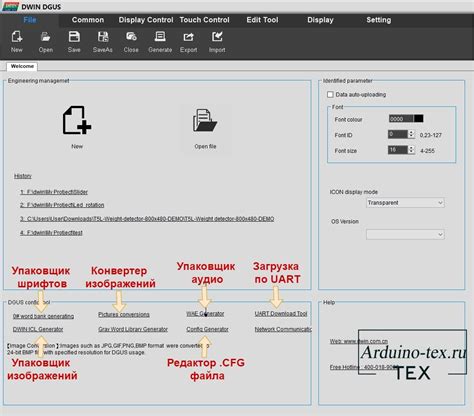The height and width of the screenshot is (416, 474).
Task: Open Network Communication tool
Action: pos(283,329)
